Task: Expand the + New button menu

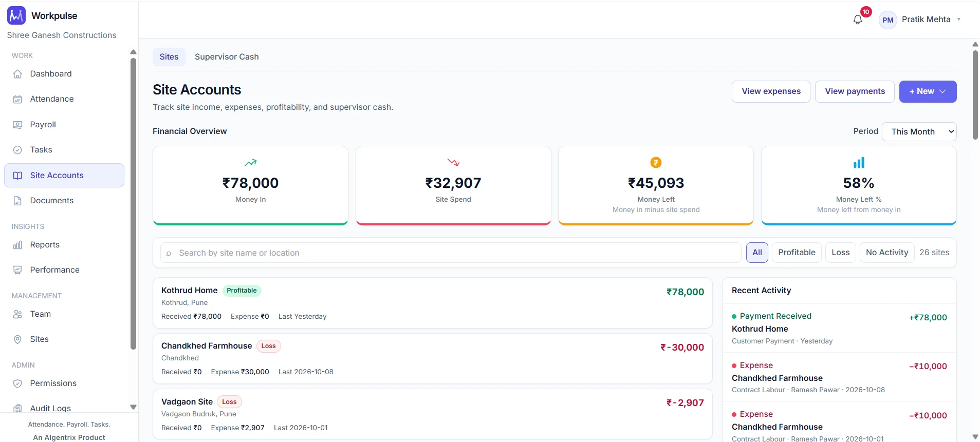Action: tap(928, 91)
